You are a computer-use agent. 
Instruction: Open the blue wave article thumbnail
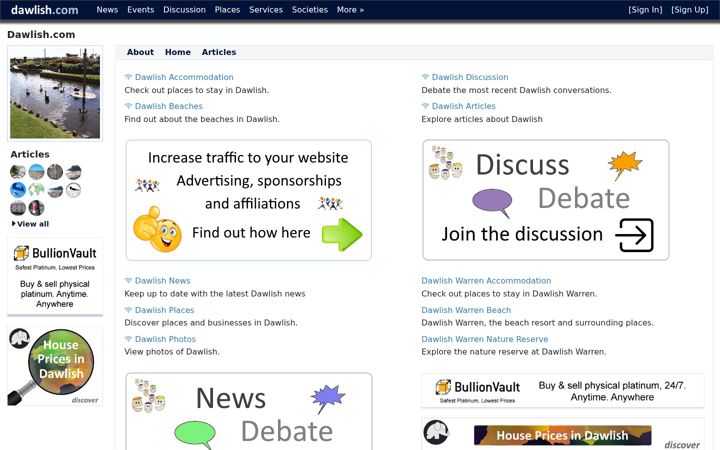pos(18,190)
